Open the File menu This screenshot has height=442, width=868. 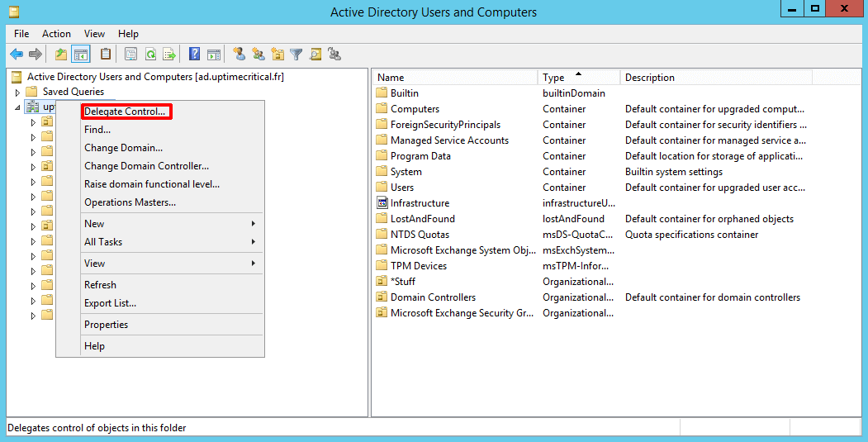21,34
